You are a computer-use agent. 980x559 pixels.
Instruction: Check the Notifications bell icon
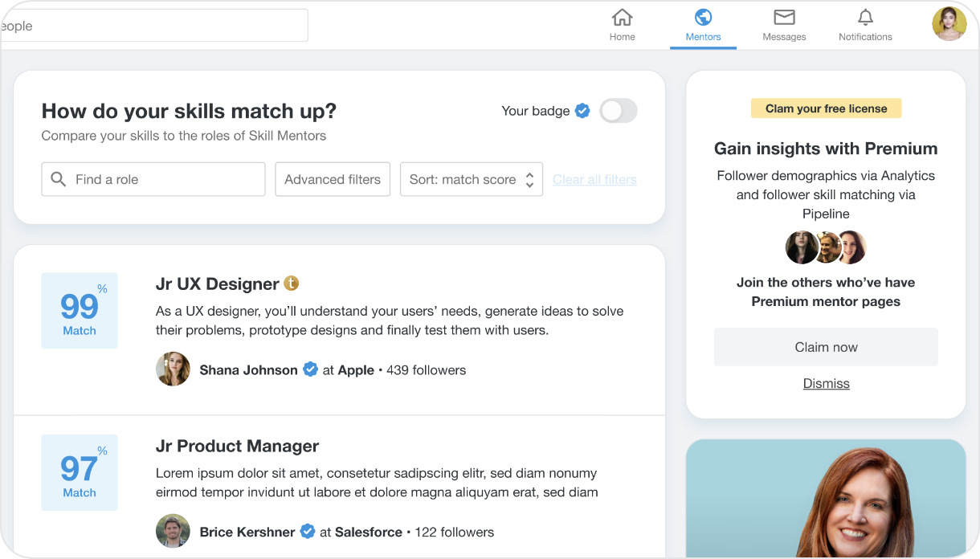point(865,17)
